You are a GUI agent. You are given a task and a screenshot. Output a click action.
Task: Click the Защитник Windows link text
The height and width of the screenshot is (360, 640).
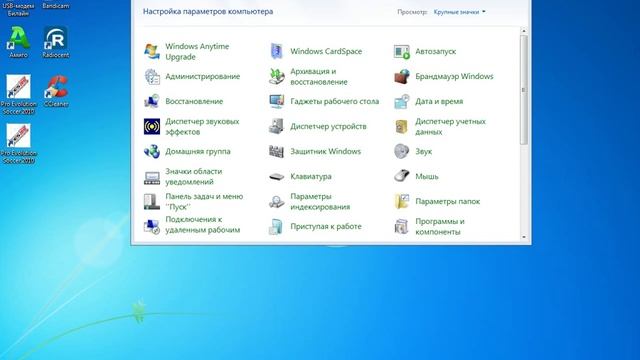pos(326,151)
